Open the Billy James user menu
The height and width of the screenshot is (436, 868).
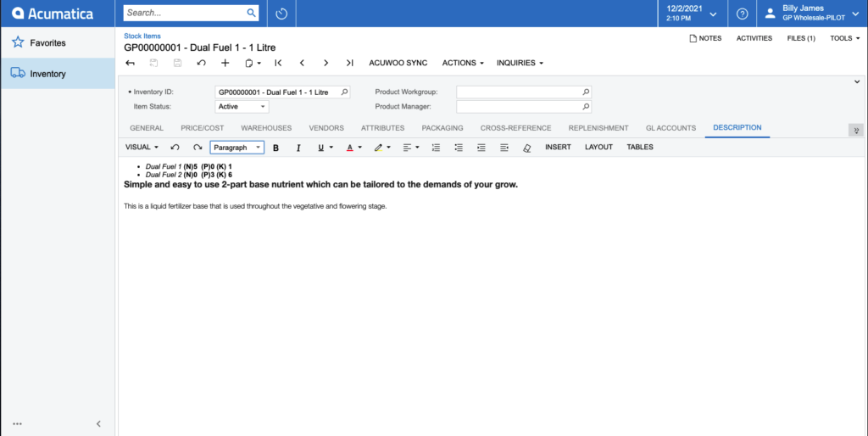[x=813, y=14]
